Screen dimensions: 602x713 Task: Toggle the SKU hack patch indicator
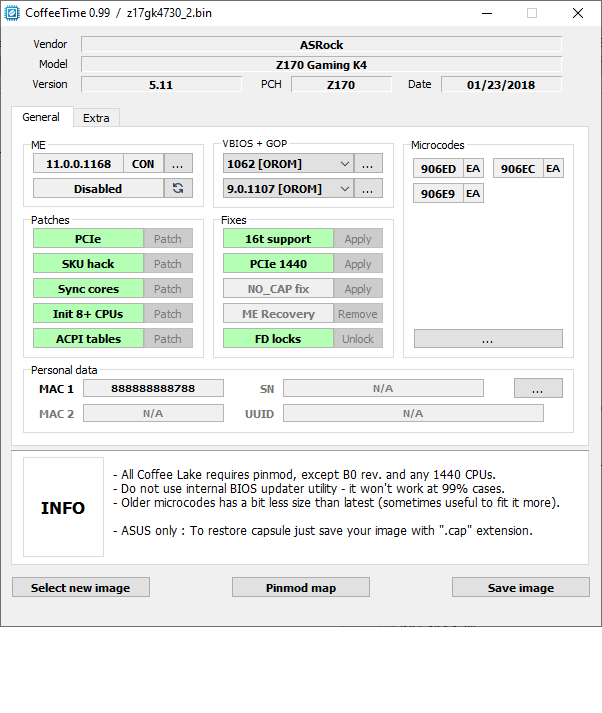pyautogui.click(x=88, y=263)
